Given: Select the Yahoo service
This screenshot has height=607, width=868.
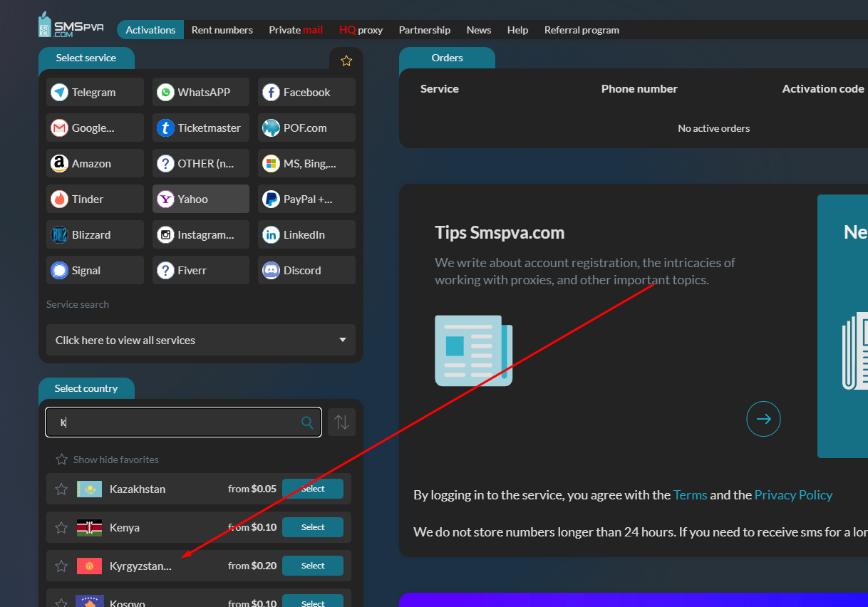Looking at the screenshot, I should [x=201, y=199].
